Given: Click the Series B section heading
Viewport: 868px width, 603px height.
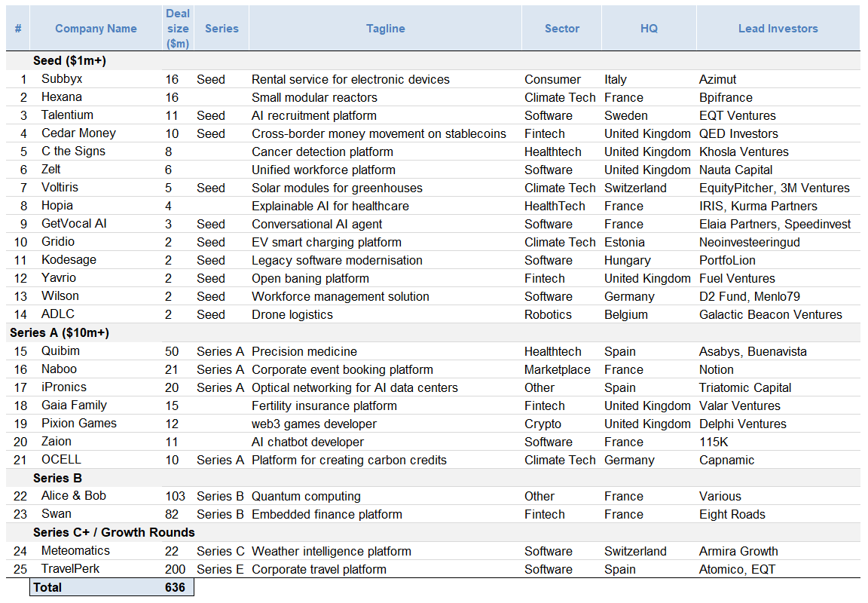Looking at the screenshot, I should point(57,478).
